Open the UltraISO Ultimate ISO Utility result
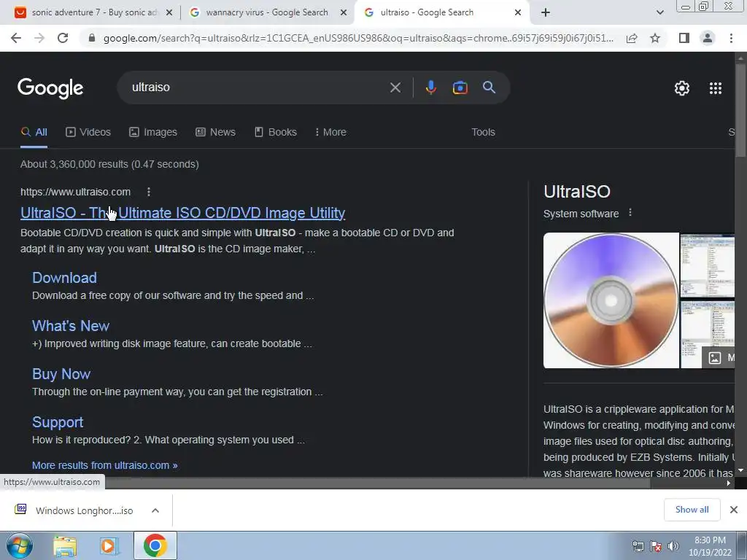This screenshot has width=747, height=560. [x=183, y=214]
